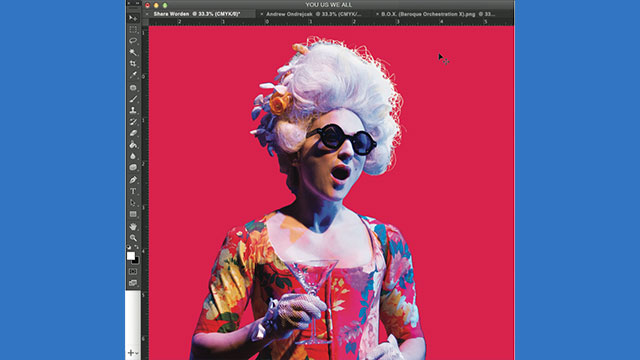Image resolution: width=640 pixels, height=360 pixels.
Task: Click the green zoom window button
Action: 165,5
